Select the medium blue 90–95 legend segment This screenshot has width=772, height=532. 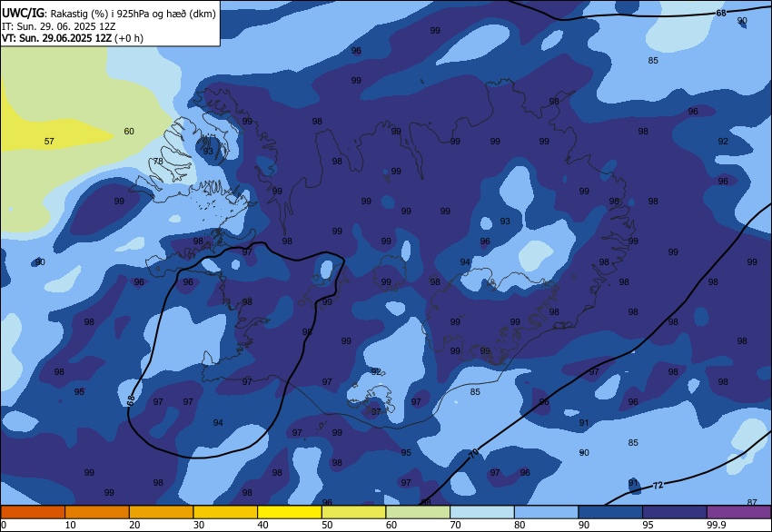pos(610,512)
